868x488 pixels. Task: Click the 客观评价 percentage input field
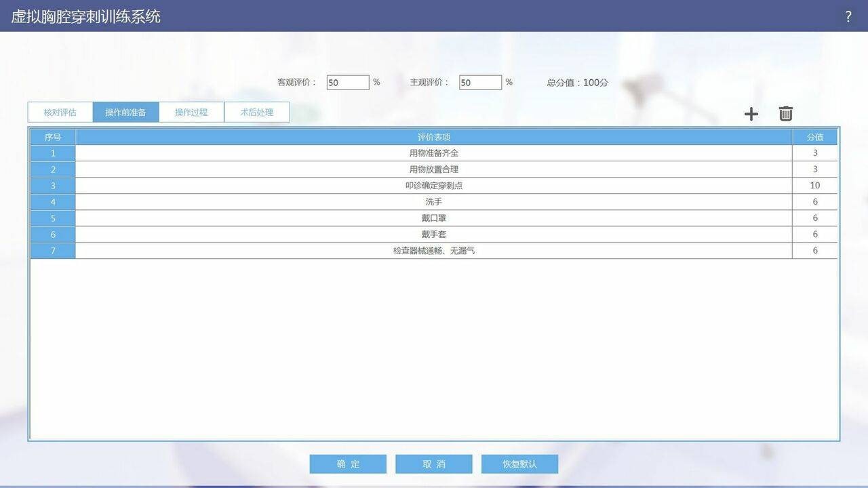pyautogui.click(x=347, y=83)
